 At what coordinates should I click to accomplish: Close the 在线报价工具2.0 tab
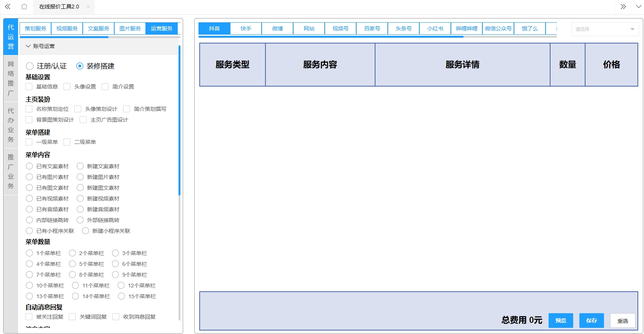[88, 7]
